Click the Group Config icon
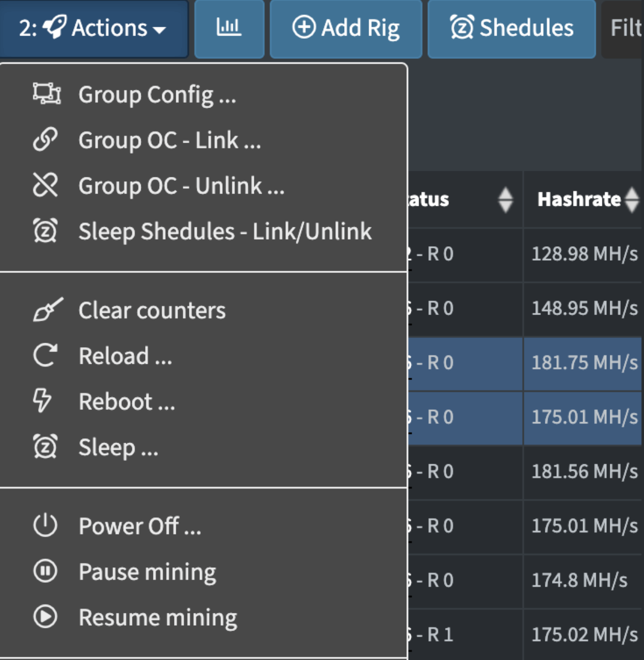Image resolution: width=644 pixels, height=660 pixels. click(46, 94)
